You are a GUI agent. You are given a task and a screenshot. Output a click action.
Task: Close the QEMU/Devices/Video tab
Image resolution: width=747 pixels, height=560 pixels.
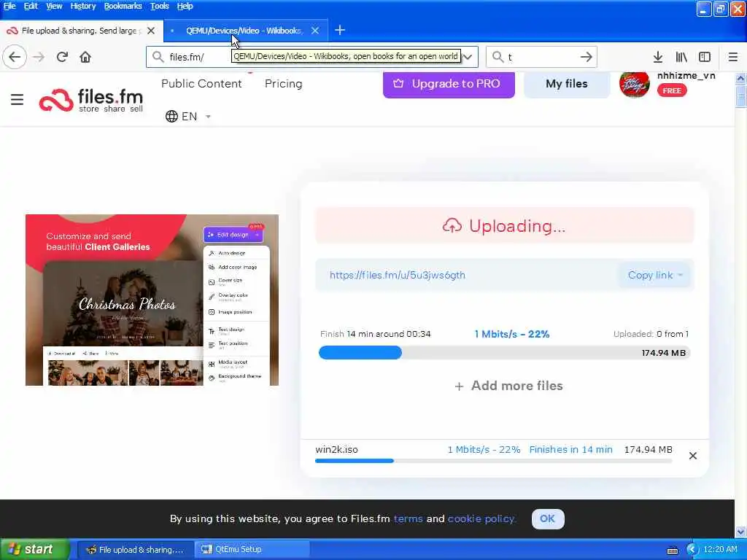coord(315,31)
